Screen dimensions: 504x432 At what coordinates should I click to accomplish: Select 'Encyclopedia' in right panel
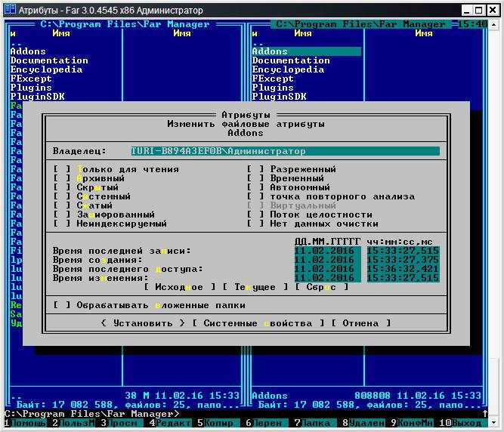point(288,69)
